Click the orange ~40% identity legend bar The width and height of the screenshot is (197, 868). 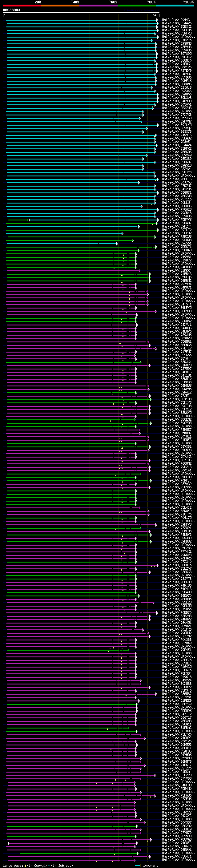(60, 6)
